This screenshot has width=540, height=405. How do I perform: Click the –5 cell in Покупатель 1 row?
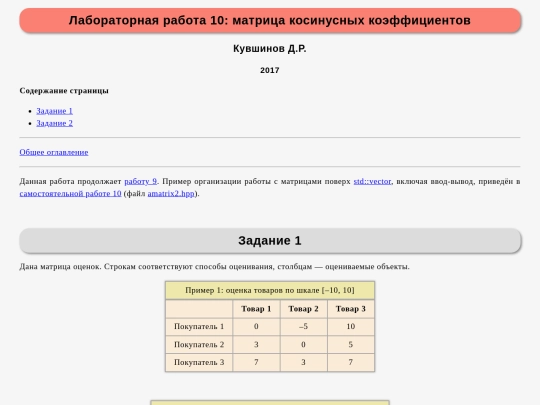(303, 326)
